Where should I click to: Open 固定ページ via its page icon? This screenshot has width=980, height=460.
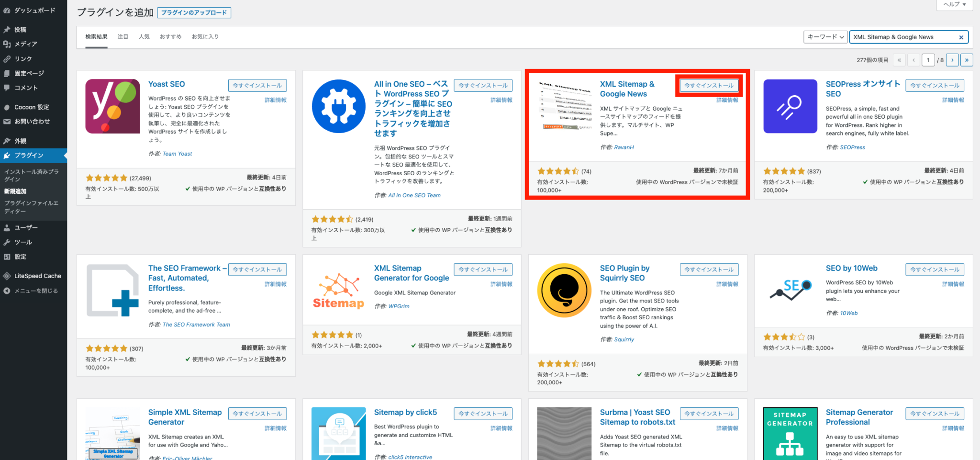pos(7,73)
